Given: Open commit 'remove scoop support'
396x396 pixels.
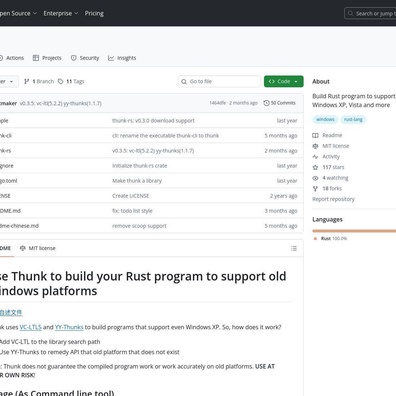Looking at the screenshot, I should (x=139, y=226).
